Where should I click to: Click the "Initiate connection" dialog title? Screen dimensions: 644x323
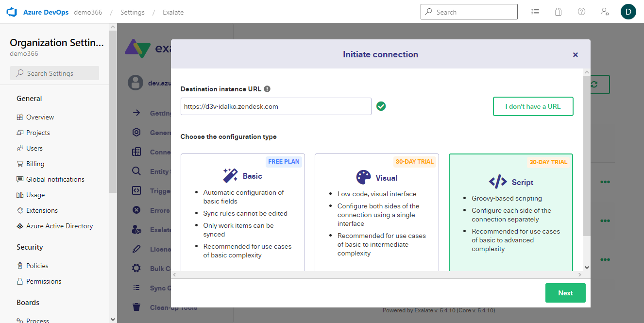pos(380,54)
